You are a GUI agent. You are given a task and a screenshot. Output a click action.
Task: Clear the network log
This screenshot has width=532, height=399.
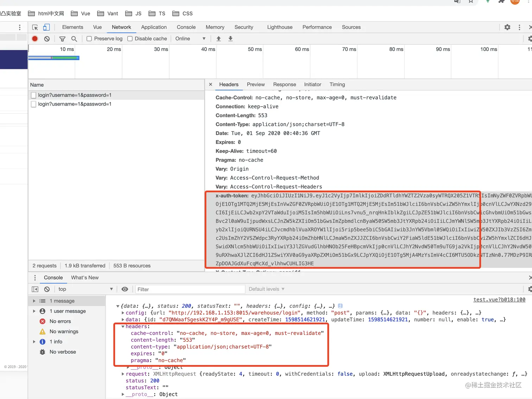coord(47,39)
